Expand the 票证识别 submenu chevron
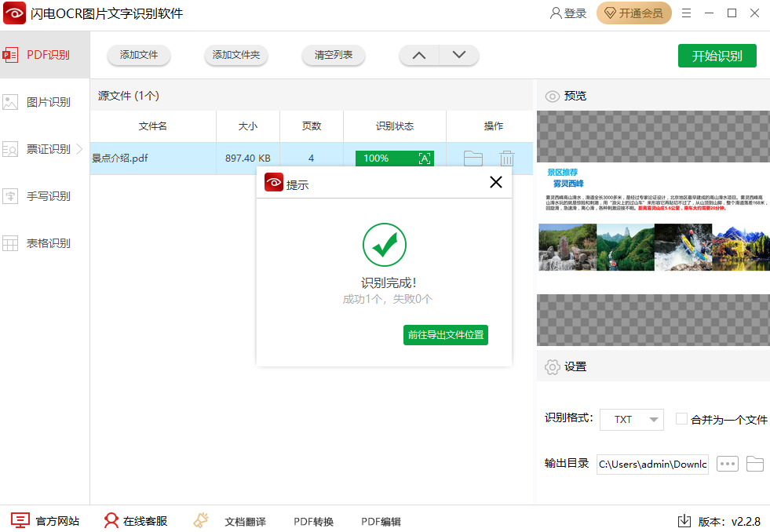 click(x=79, y=148)
